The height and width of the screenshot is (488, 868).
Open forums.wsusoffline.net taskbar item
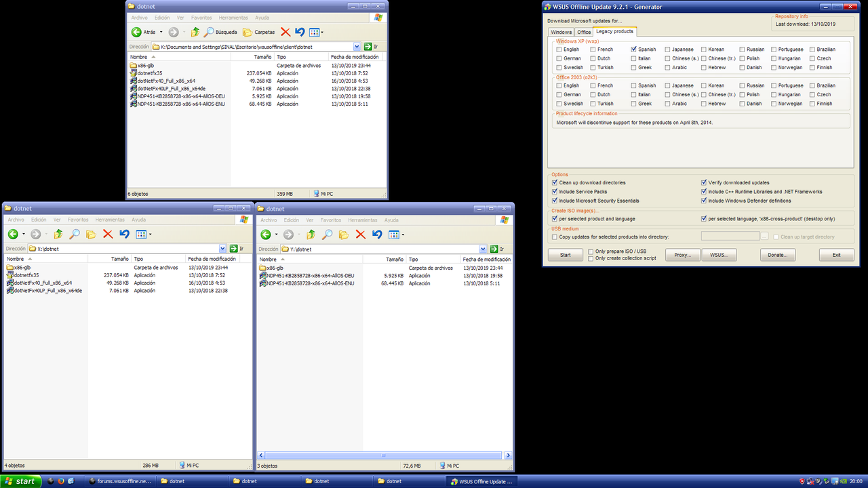pos(121,481)
